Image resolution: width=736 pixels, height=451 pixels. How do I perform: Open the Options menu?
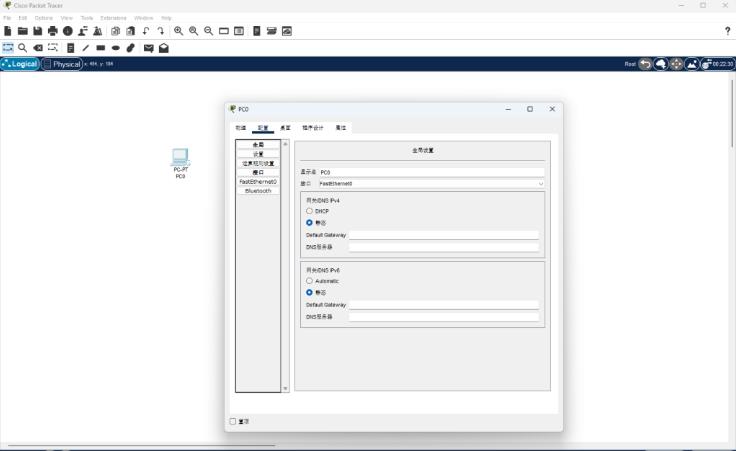pyautogui.click(x=44, y=18)
